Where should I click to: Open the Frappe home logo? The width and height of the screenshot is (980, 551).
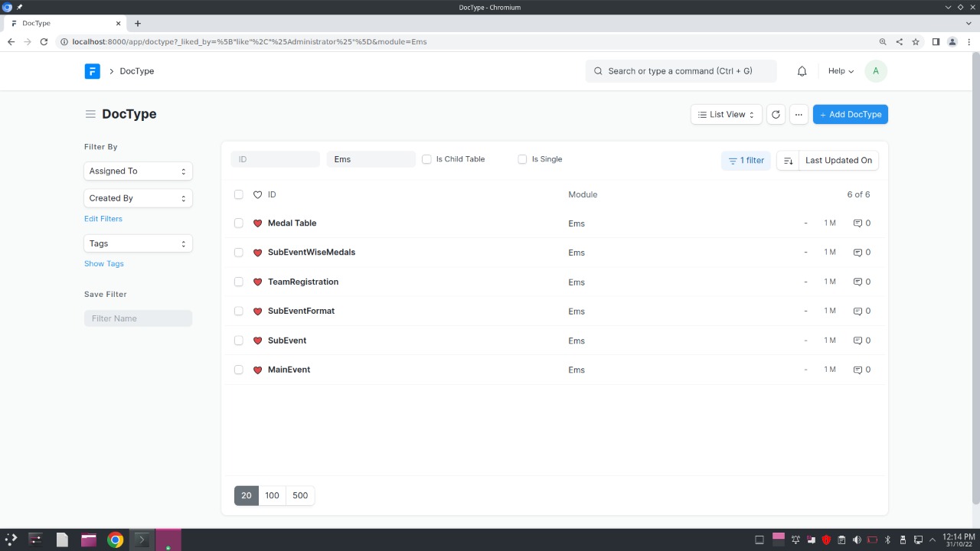92,71
